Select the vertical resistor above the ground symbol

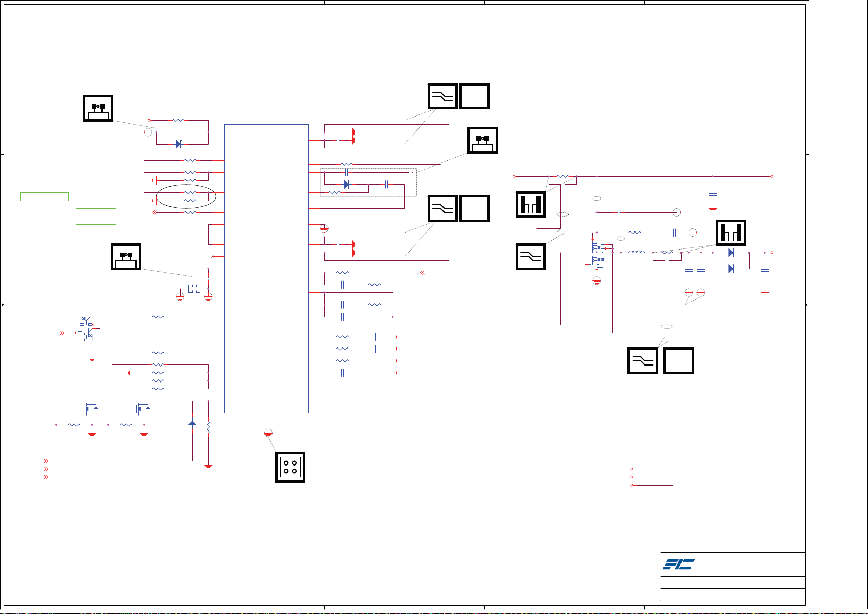point(208,427)
